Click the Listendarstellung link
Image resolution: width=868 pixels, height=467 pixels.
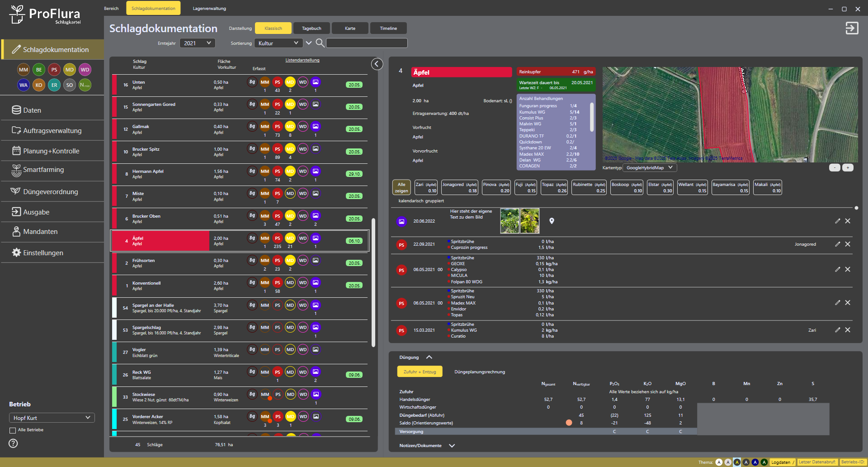[302, 60]
